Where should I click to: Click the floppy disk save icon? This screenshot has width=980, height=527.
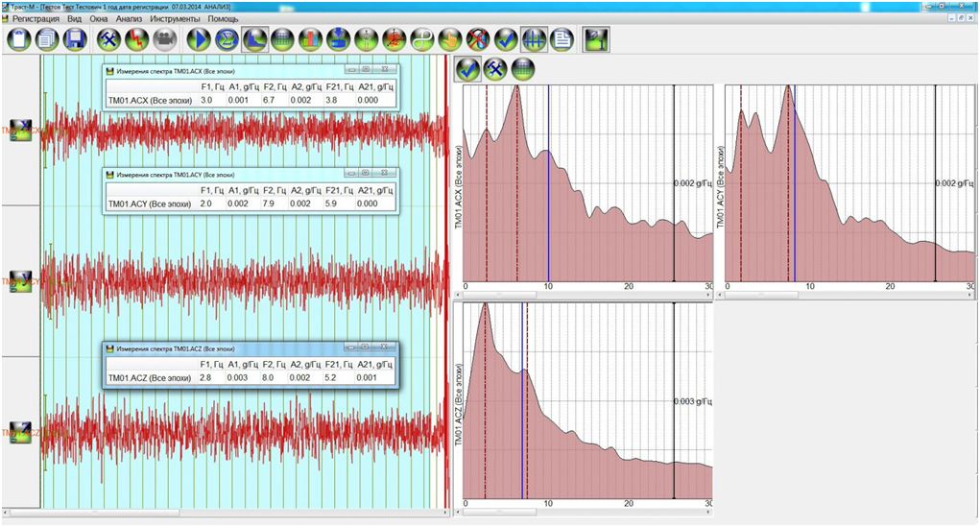pos(75,39)
